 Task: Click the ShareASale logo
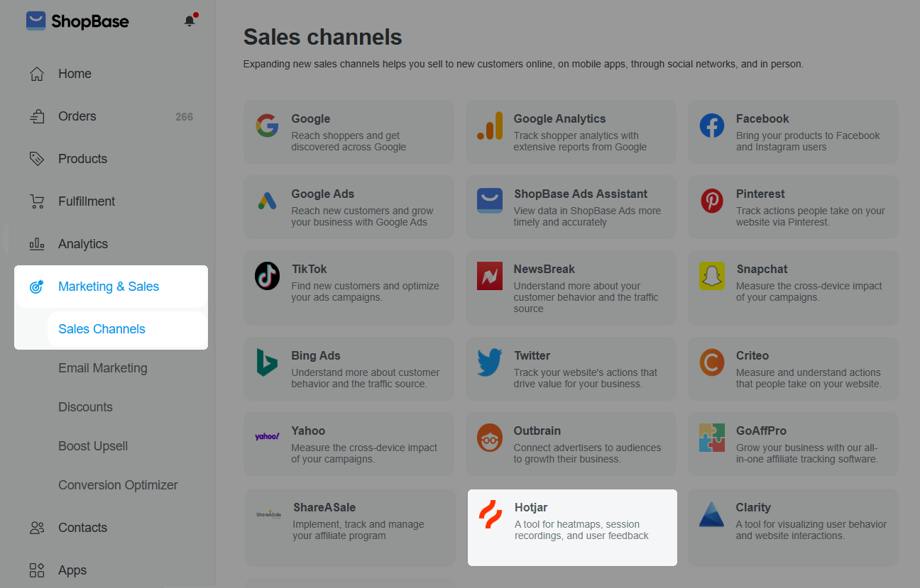268,514
